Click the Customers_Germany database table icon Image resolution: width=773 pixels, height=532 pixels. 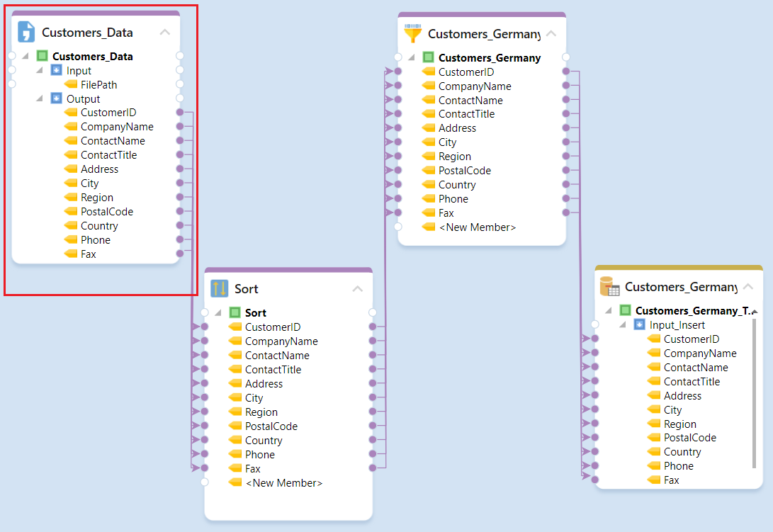click(x=610, y=286)
